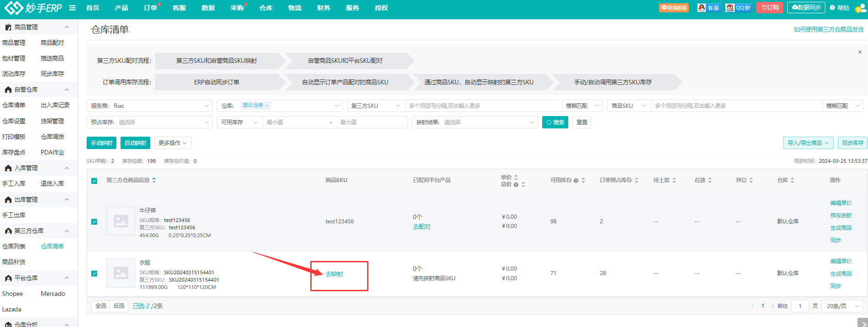Screen dimensions: 868x327
Task: Close the workflow guide panel
Action: [860, 52]
